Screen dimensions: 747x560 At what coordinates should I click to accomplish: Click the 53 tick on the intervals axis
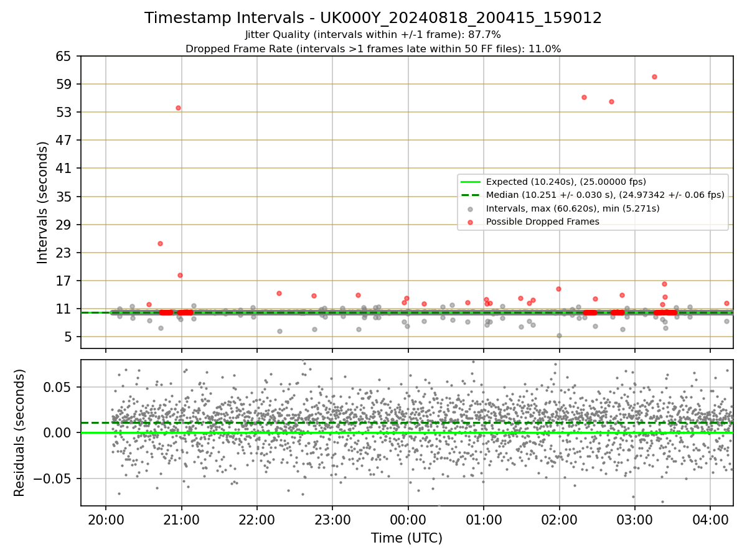click(x=63, y=112)
